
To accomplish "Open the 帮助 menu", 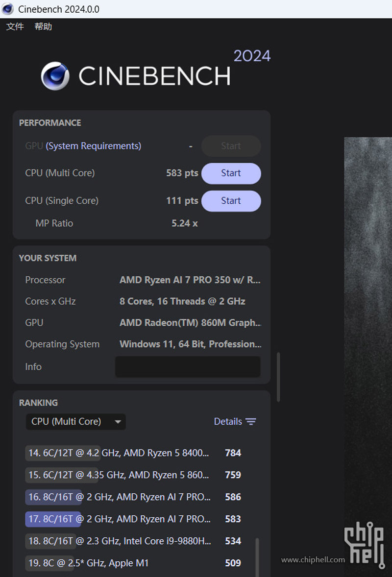I will pos(43,26).
